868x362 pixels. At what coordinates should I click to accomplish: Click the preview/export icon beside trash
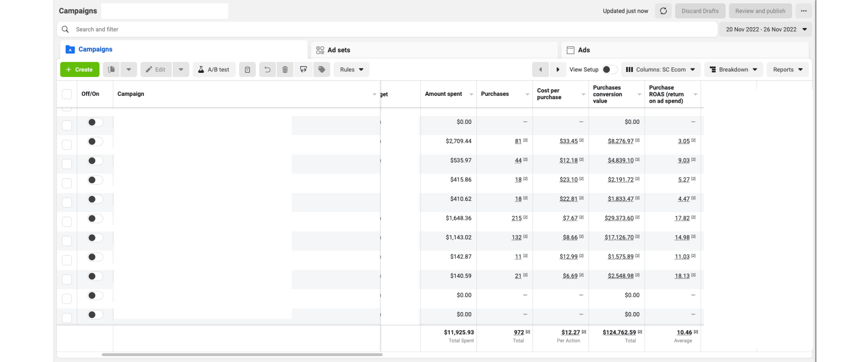coord(303,69)
